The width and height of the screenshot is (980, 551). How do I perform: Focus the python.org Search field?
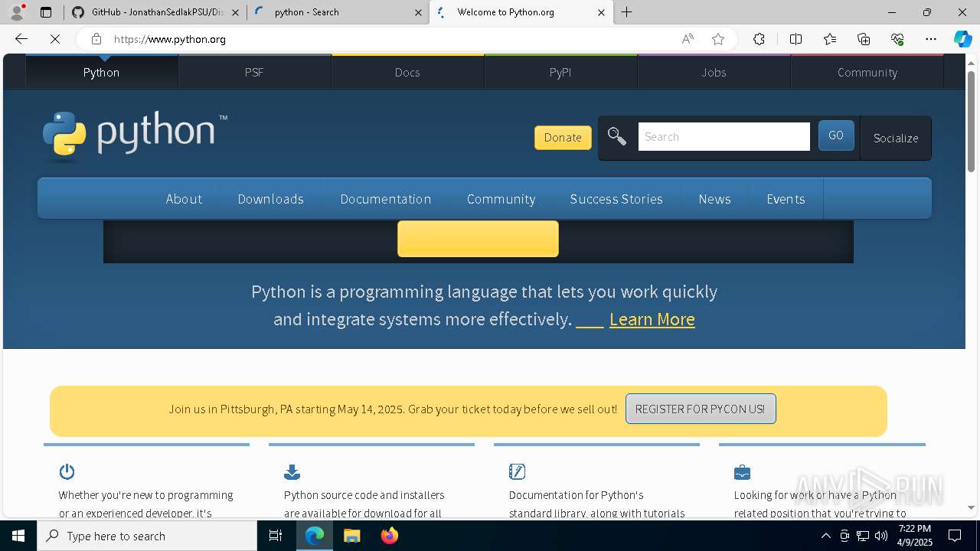pyautogui.click(x=724, y=136)
